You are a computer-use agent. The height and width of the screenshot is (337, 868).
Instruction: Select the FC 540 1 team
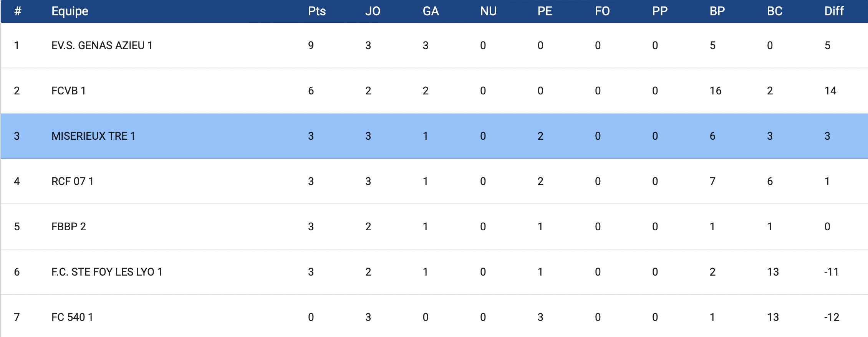tap(72, 317)
